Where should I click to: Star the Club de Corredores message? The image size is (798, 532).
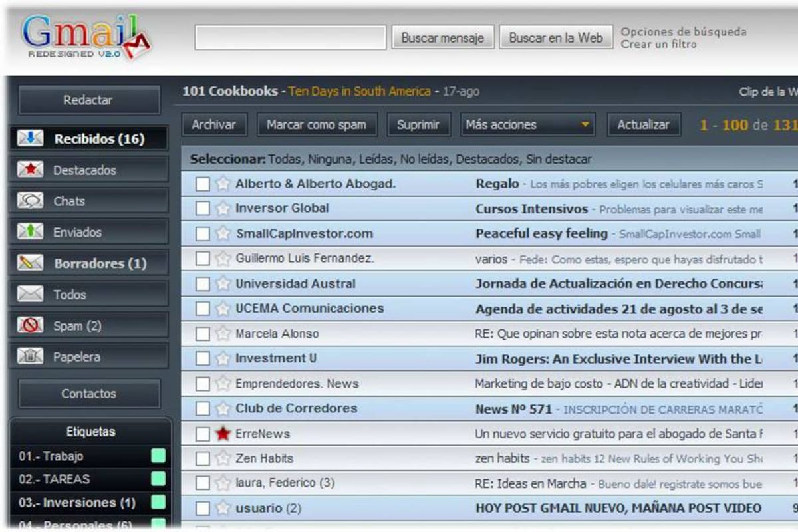[223, 408]
